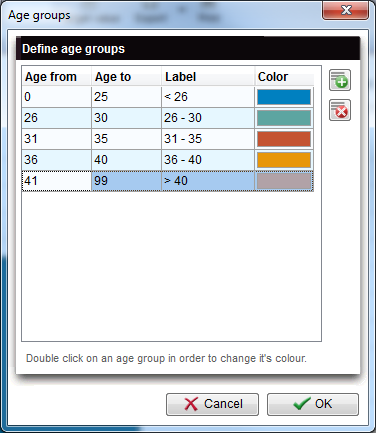The height and width of the screenshot is (433, 376).
Task: Select the label cell "26 - 30"
Action: click(x=208, y=118)
